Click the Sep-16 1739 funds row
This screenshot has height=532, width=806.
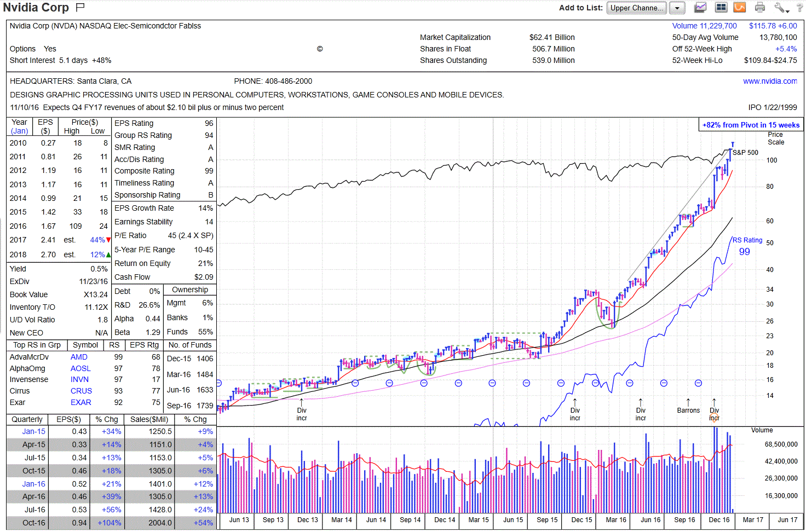(190, 406)
